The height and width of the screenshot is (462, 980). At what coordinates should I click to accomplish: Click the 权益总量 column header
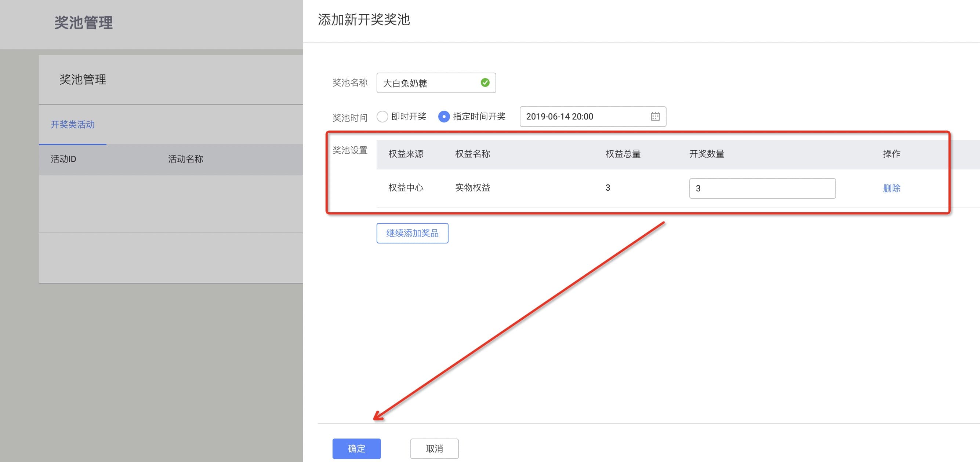pos(623,154)
